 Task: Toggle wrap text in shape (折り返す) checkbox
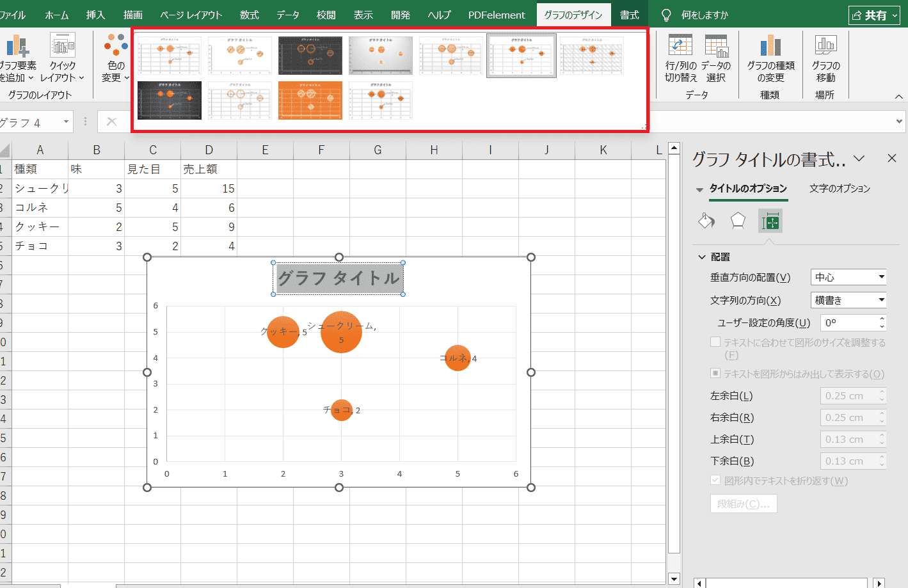pos(715,481)
